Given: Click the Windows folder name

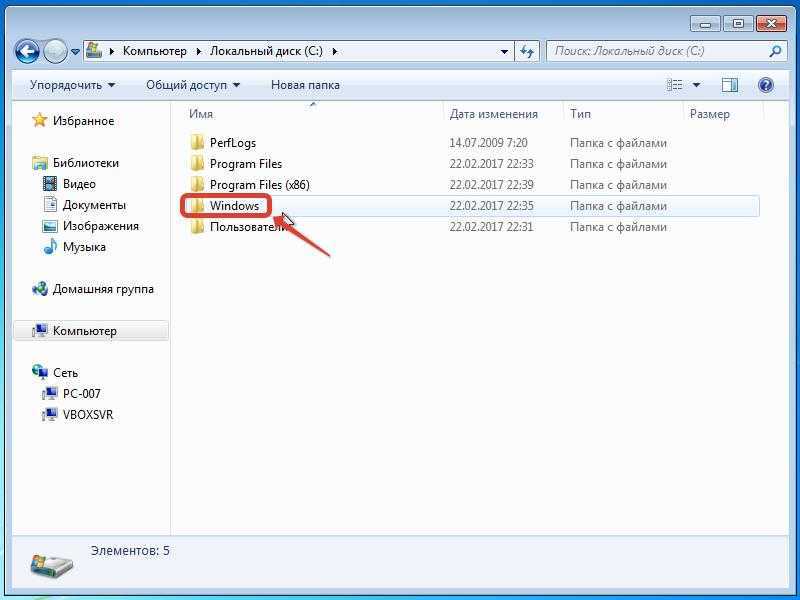Looking at the screenshot, I should coord(235,206).
